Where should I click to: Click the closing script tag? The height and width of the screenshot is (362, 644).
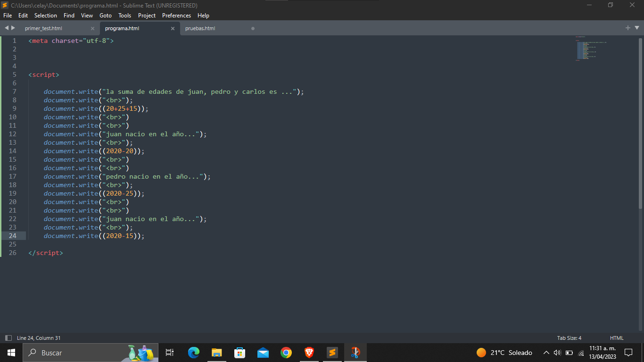[46, 253]
